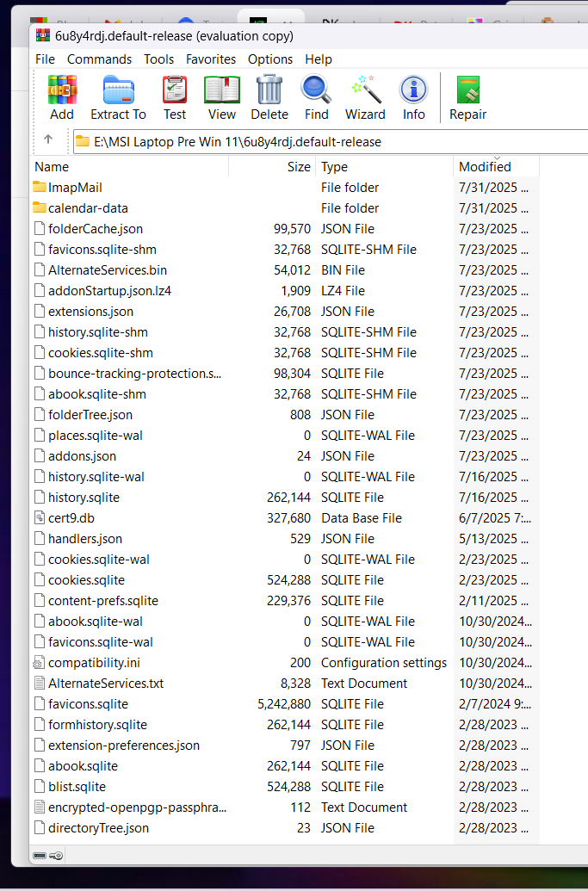Screen dimensions: 588x891
Task: Click the blist.sqlite file icon
Action: click(x=40, y=787)
